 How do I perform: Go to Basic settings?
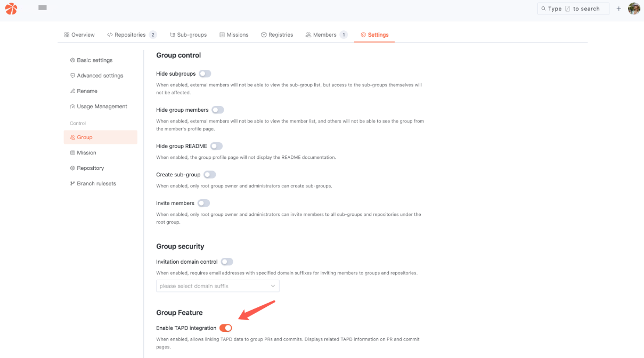click(x=94, y=60)
